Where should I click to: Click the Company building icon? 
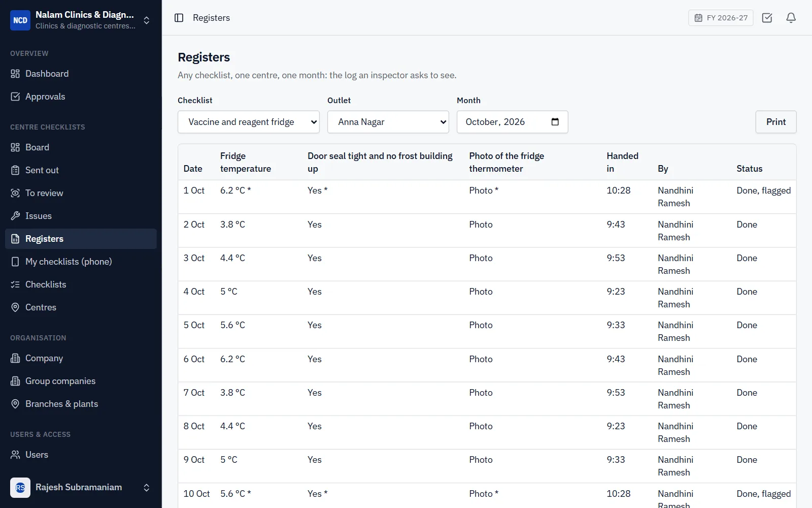coord(15,358)
